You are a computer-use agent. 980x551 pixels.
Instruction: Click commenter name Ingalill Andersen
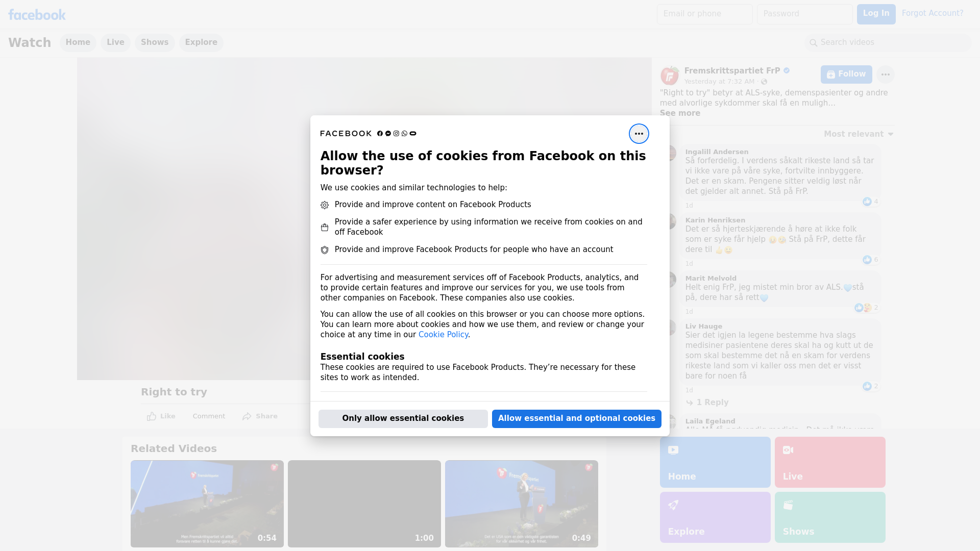click(717, 152)
